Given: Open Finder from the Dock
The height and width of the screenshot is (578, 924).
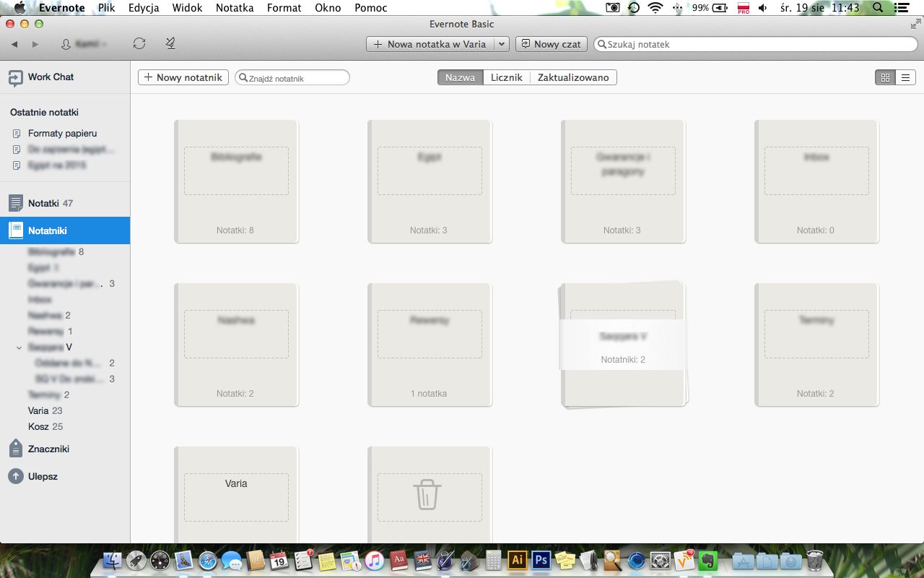Looking at the screenshot, I should (113, 561).
